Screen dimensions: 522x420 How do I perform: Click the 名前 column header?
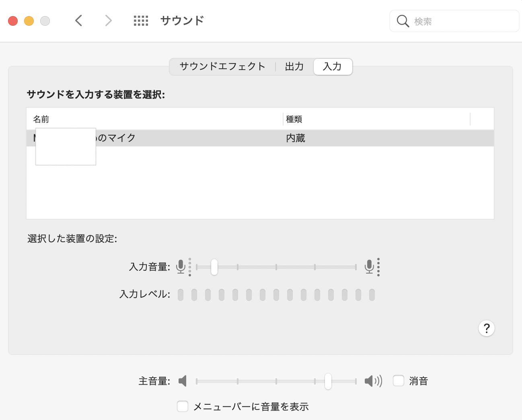(x=41, y=119)
